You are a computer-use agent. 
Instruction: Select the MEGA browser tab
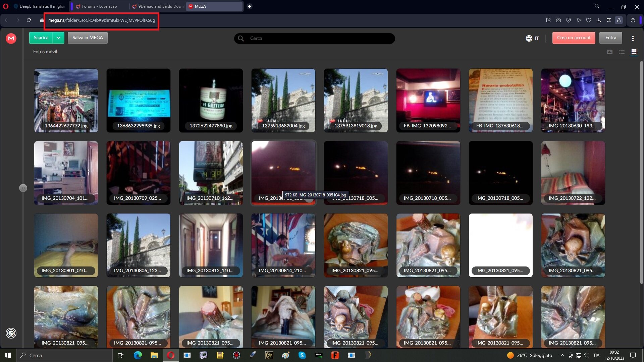tap(215, 6)
